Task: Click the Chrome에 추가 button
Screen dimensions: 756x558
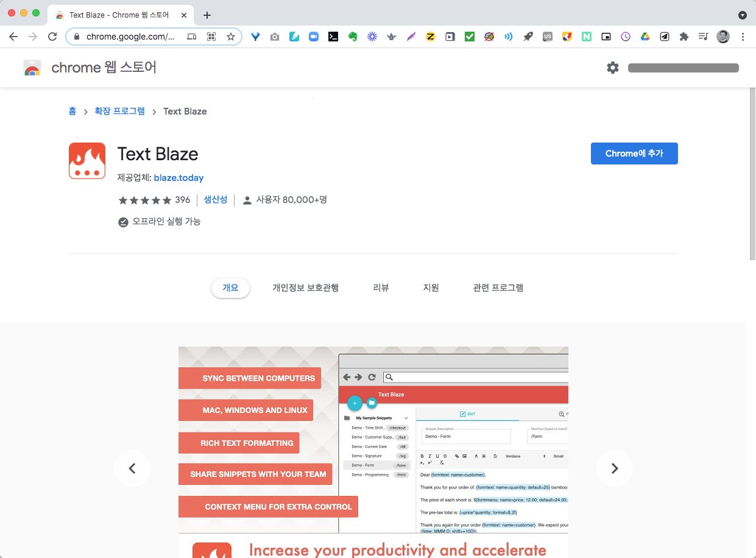Action: point(634,154)
